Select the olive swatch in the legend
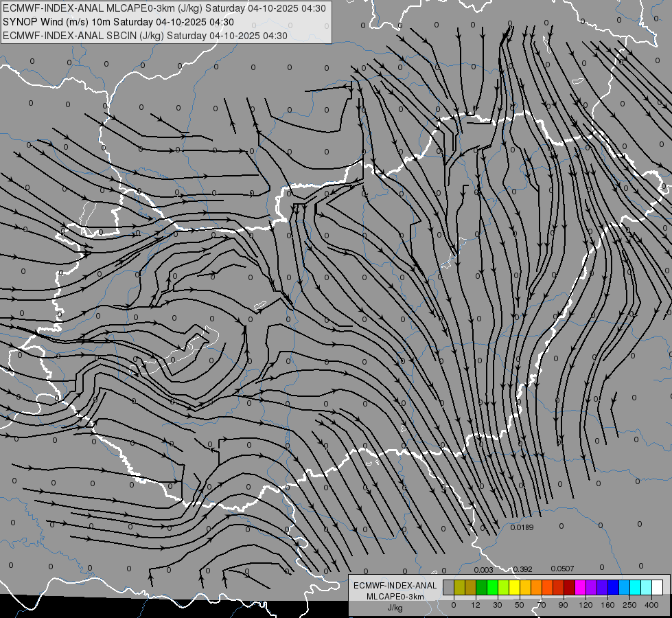Viewport: 672px width, 618px height. click(459, 587)
